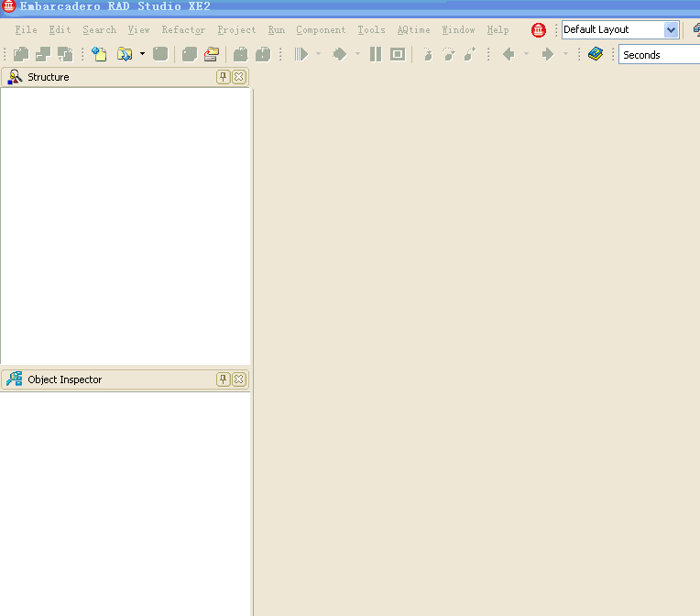Image resolution: width=700 pixels, height=616 pixels.
Task: Expand the Forward navigation history arrow
Action: pos(565,55)
